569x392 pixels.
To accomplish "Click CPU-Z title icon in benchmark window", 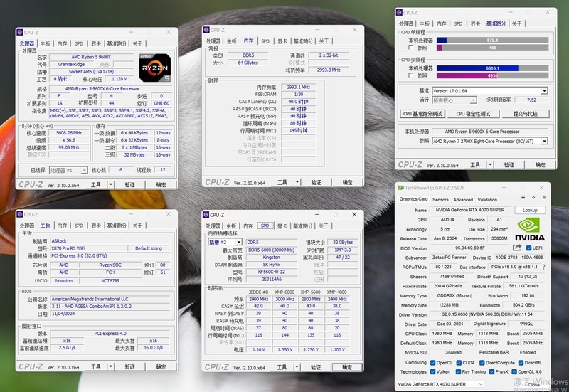I will (x=399, y=12).
